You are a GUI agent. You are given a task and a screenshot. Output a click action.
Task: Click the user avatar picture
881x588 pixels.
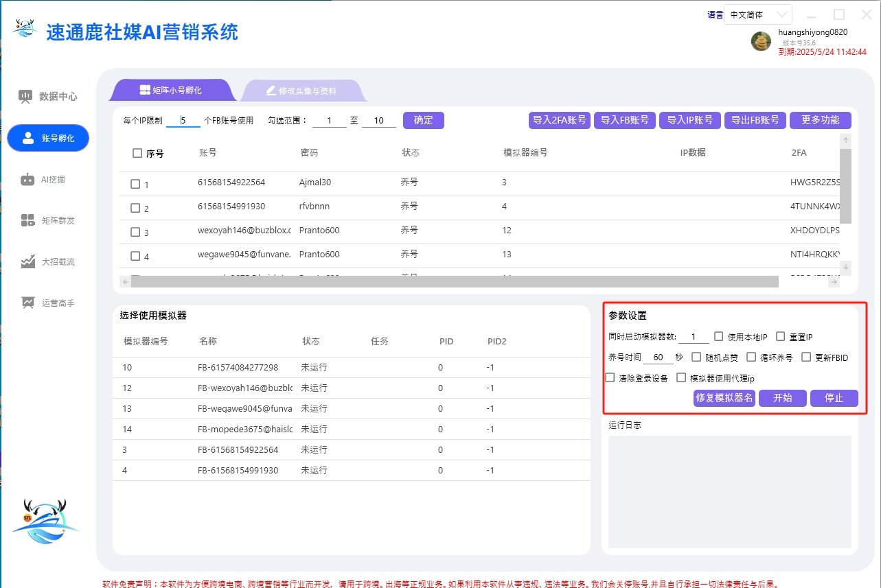761,41
